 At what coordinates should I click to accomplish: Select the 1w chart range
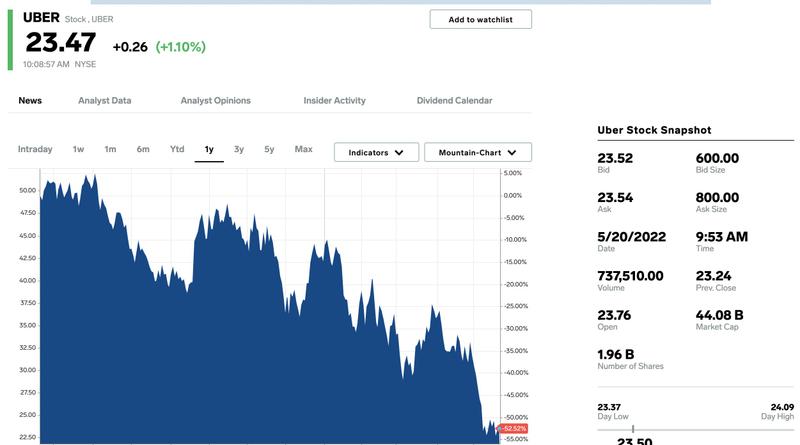coord(78,149)
